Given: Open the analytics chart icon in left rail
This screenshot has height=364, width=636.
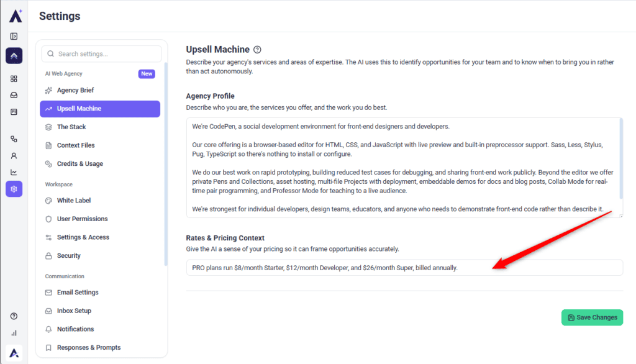Looking at the screenshot, I should coord(14,173).
